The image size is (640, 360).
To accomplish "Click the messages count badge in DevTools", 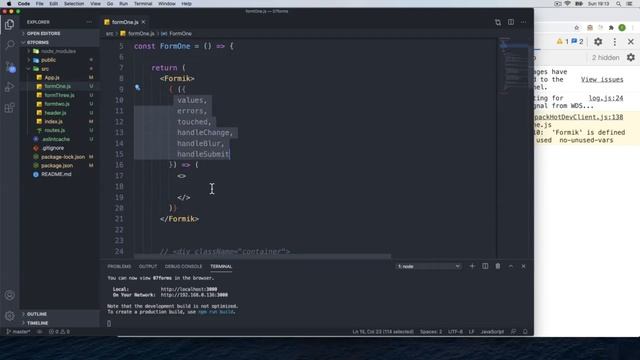I will 577,42.
